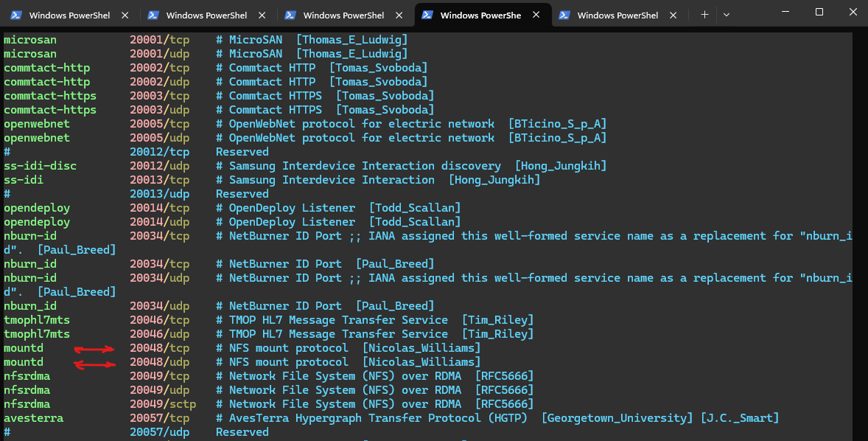Click "NFS mount protocol" on the 20048/udp row
The width and height of the screenshot is (868, 441).
point(288,362)
